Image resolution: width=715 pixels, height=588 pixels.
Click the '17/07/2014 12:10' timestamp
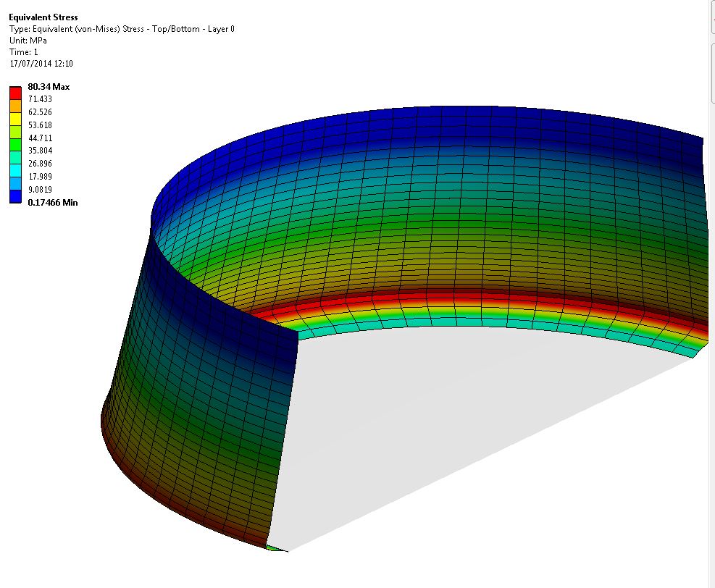tap(41, 63)
